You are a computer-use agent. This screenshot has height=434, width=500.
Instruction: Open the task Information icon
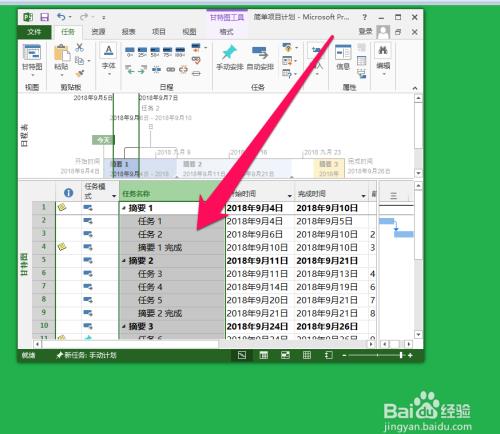pos(343,57)
